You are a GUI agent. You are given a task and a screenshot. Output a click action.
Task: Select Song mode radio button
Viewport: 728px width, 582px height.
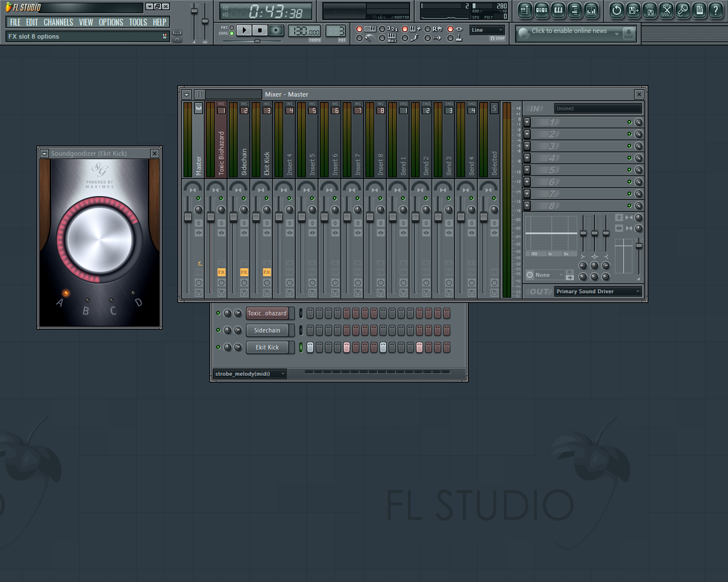[x=231, y=34]
